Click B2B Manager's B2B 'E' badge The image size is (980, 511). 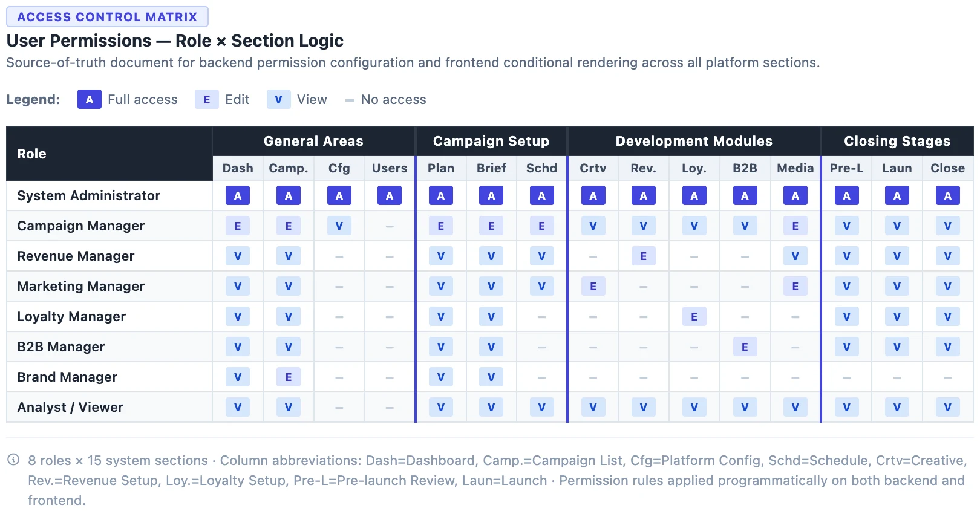click(x=745, y=347)
